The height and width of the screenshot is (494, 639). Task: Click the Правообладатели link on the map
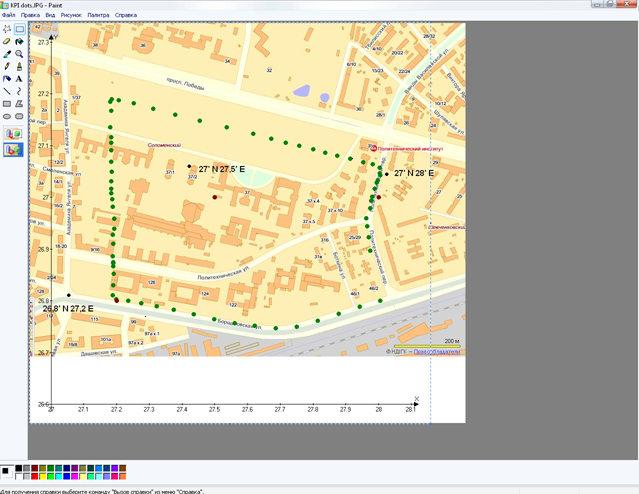point(437,352)
